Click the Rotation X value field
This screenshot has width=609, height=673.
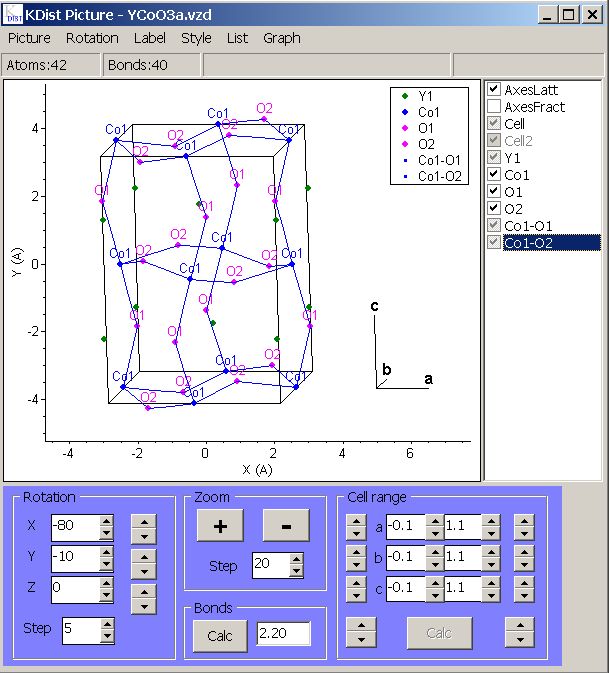[x=76, y=527]
